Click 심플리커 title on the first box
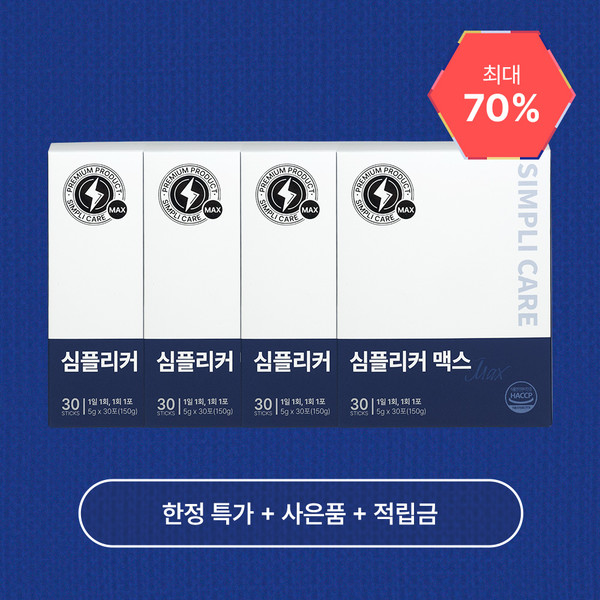This screenshot has height=600, width=600. click(99, 362)
